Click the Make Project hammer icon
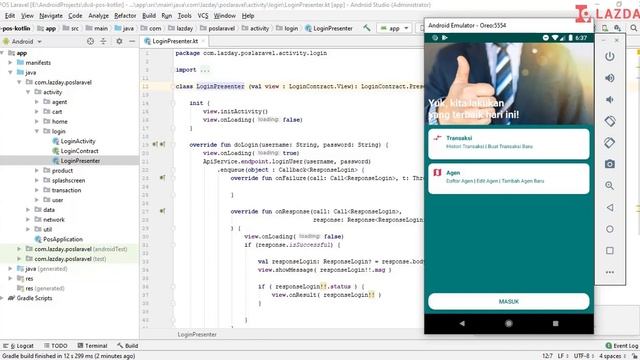Image resolution: width=640 pixels, height=360 pixels. click(x=367, y=28)
